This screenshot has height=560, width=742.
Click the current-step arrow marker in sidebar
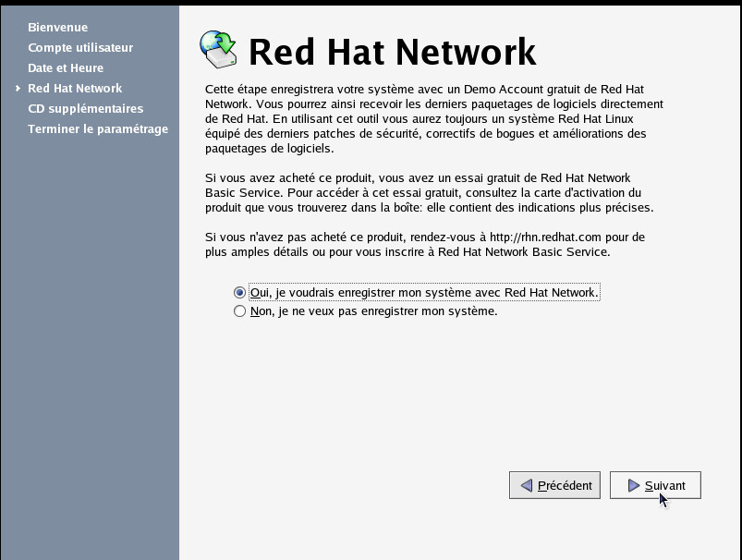[18, 89]
